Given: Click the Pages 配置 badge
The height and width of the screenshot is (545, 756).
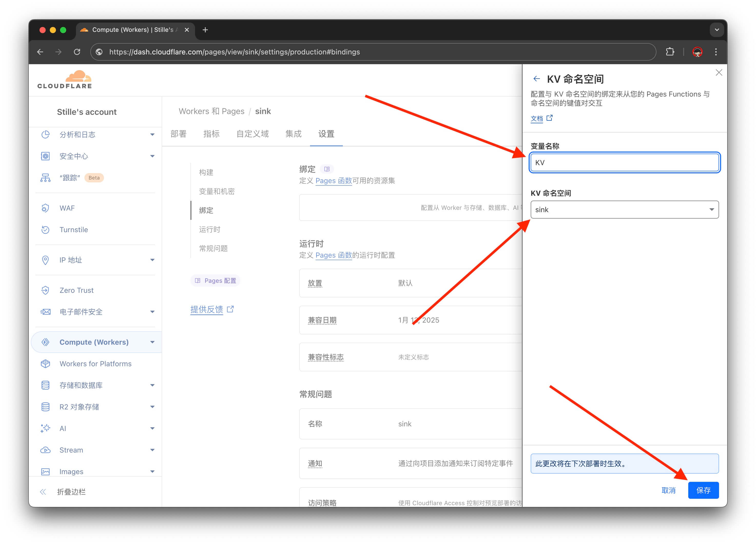Looking at the screenshot, I should tap(215, 280).
